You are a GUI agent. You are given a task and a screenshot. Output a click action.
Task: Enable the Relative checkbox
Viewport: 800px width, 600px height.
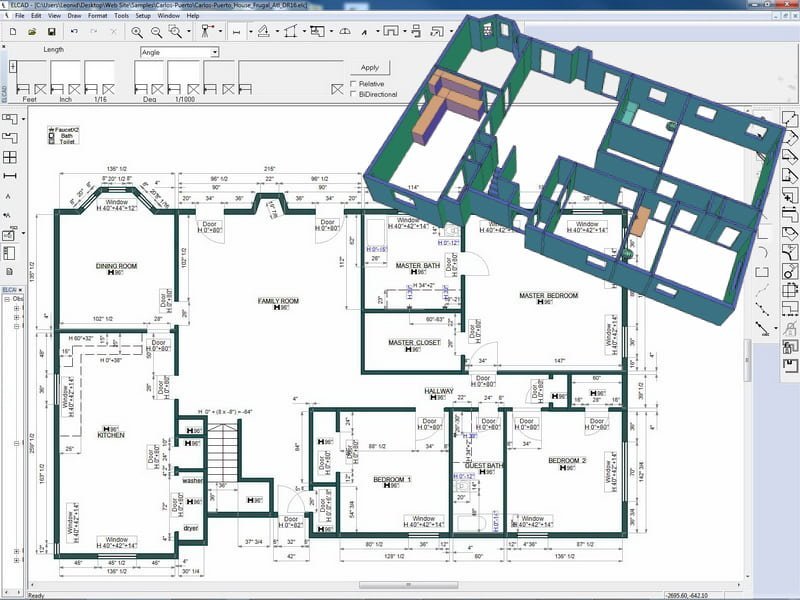353,84
